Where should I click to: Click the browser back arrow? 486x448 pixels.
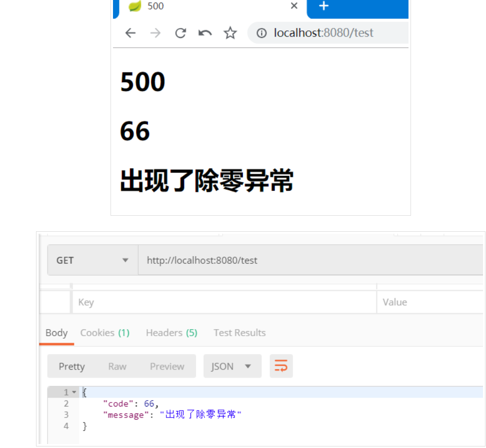130,33
